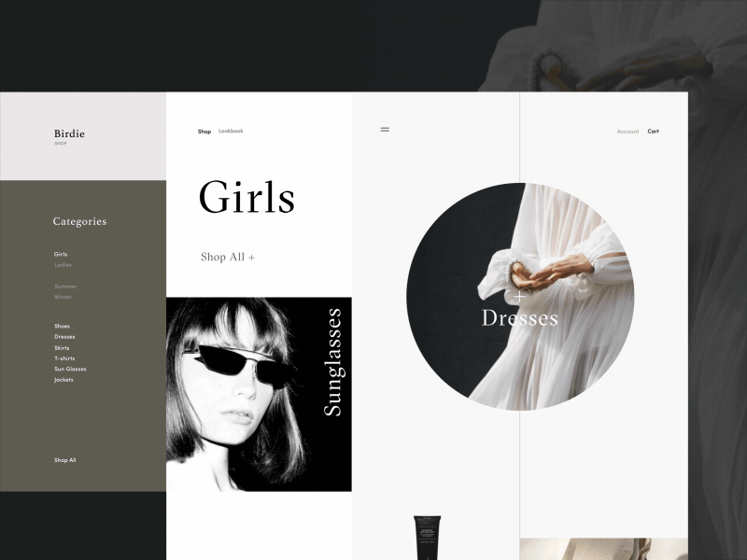The height and width of the screenshot is (560, 747).
Task: Open the black tube product thumbnail
Action: pyautogui.click(x=427, y=538)
